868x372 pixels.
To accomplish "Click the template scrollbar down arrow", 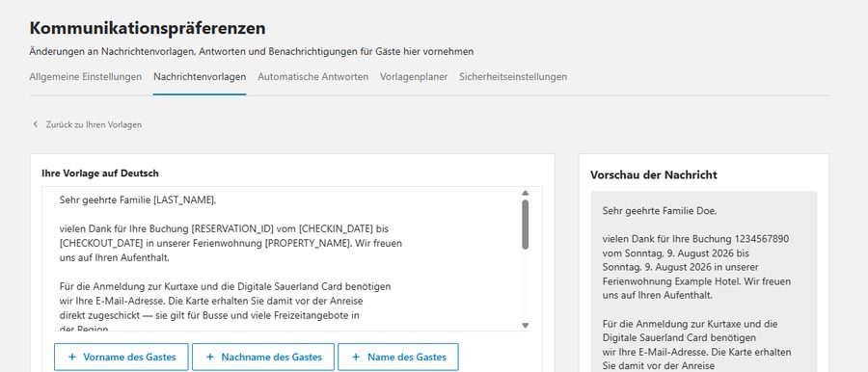I will [x=526, y=326].
